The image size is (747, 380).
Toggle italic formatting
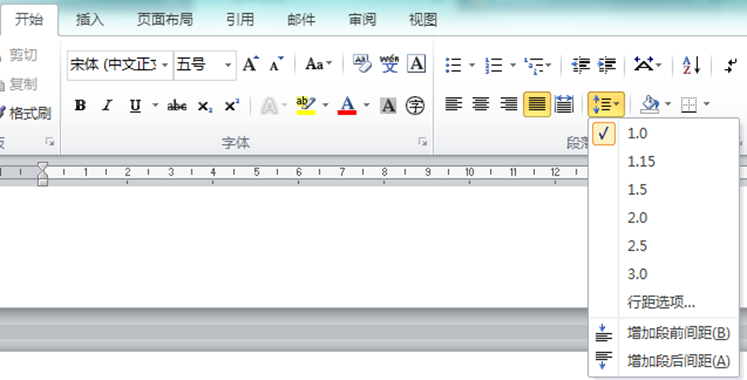[x=108, y=105]
